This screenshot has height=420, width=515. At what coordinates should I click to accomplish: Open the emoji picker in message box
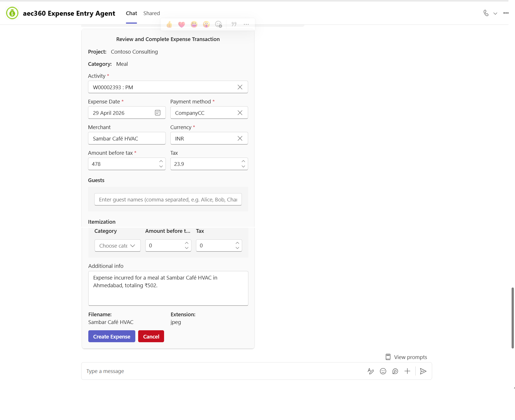click(x=383, y=371)
